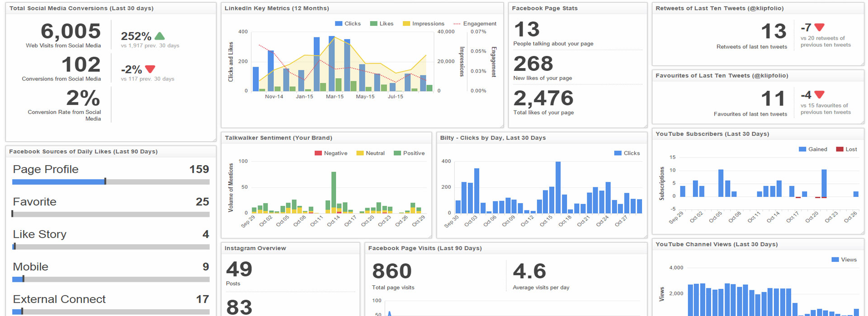Select 'Facebook Page Visits (Last 90 Days)' title
The image size is (868, 316).
425,248
